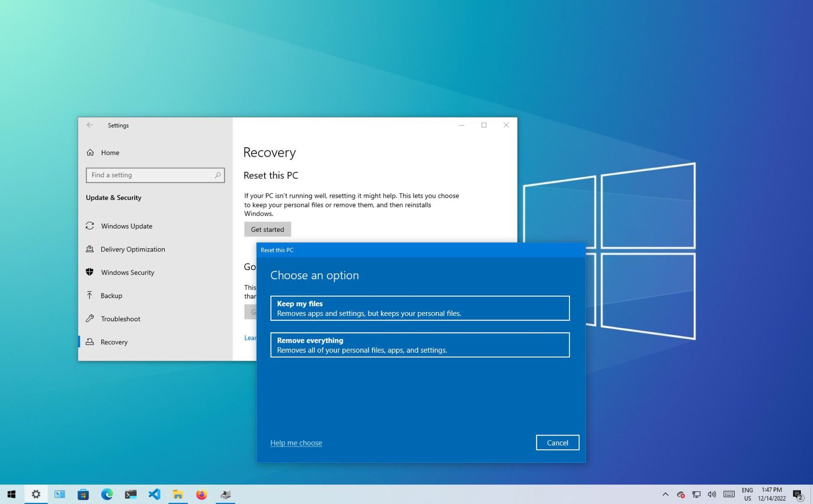Select Remove everything reset option
Screen dimensions: 813x504
pos(420,344)
